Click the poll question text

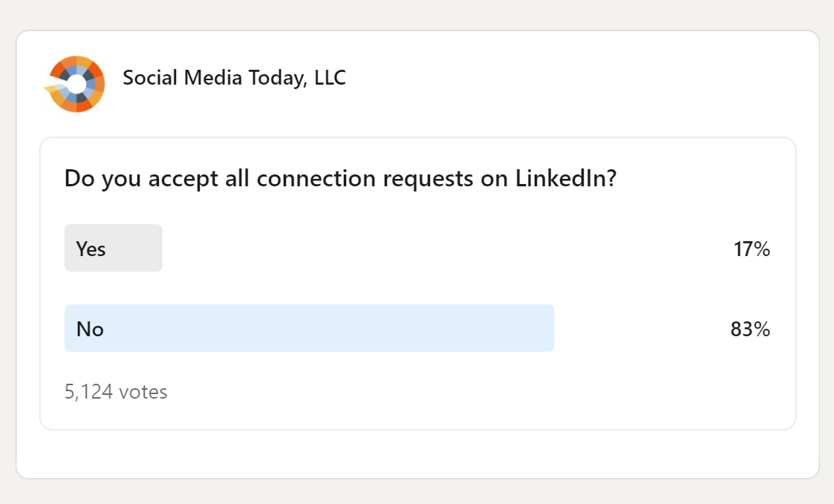(x=340, y=179)
